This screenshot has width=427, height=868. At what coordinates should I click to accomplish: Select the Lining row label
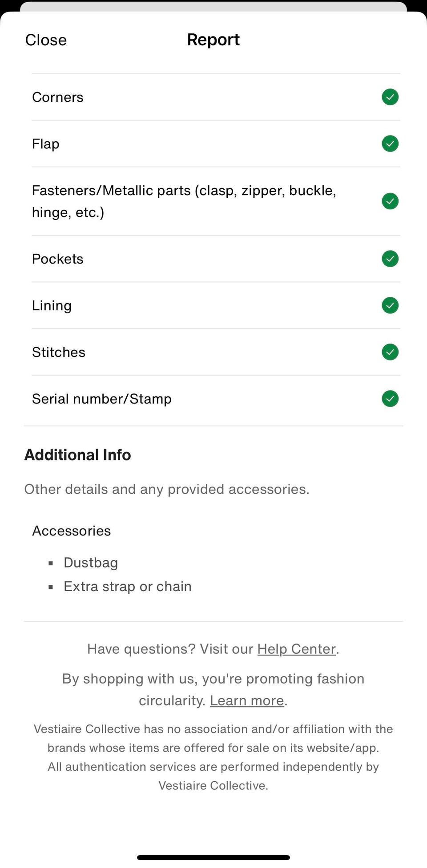click(x=52, y=306)
